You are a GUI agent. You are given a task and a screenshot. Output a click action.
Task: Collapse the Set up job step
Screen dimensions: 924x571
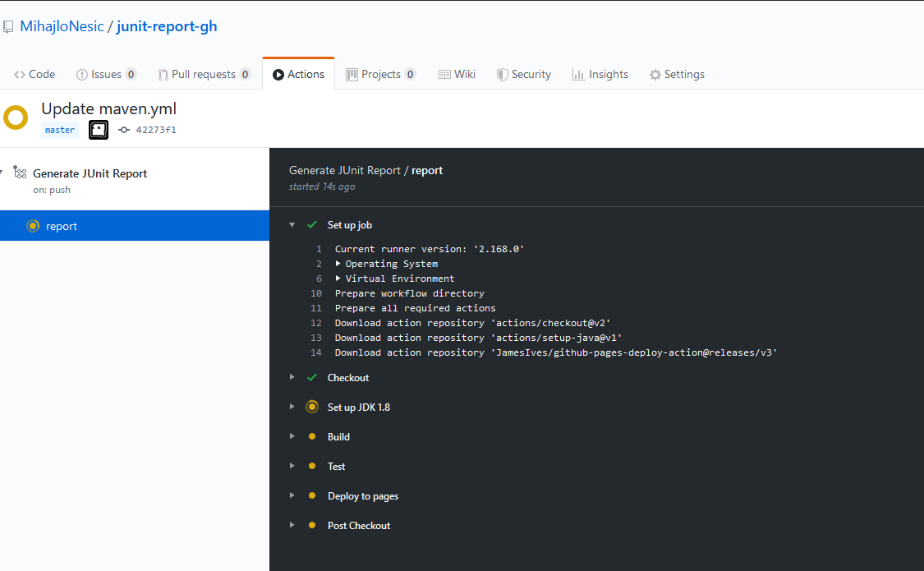(x=292, y=224)
